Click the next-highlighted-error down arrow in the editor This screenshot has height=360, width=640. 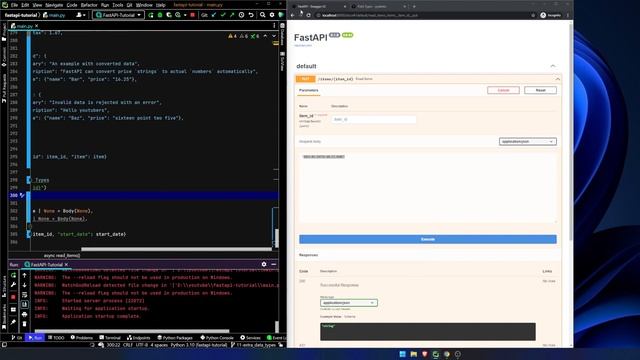coord(274,36)
